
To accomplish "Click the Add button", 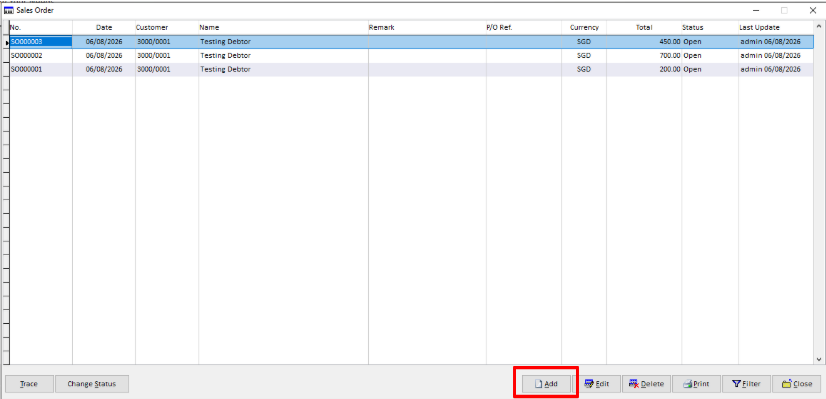I will (546, 384).
